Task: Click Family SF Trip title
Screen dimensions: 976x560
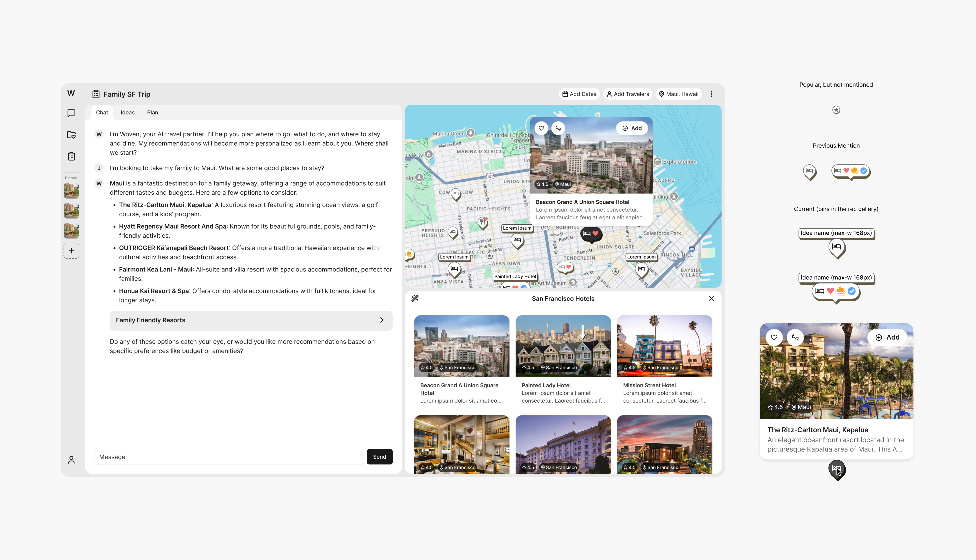Action: tap(127, 94)
